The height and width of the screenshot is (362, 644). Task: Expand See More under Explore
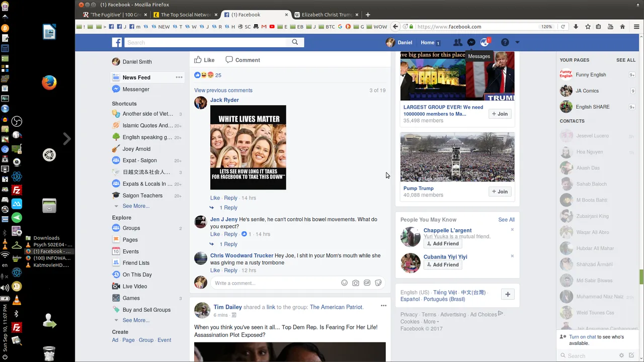(136, 320)
